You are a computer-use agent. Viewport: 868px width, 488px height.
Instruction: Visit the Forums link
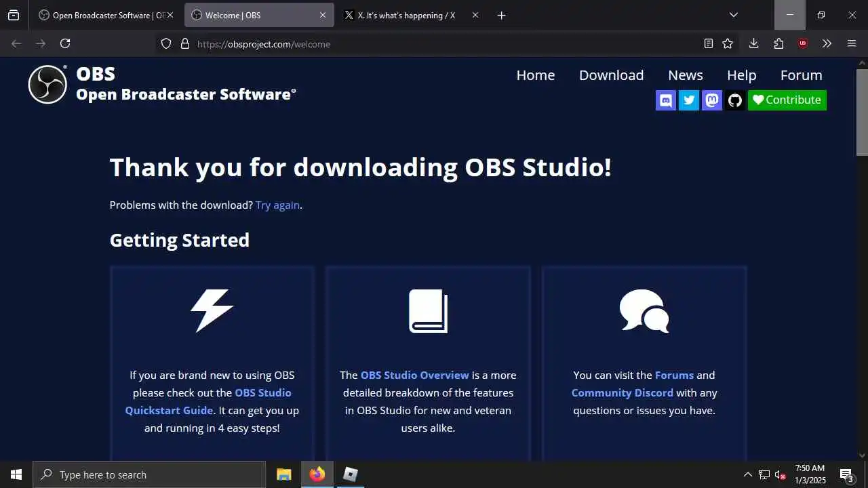674,375
